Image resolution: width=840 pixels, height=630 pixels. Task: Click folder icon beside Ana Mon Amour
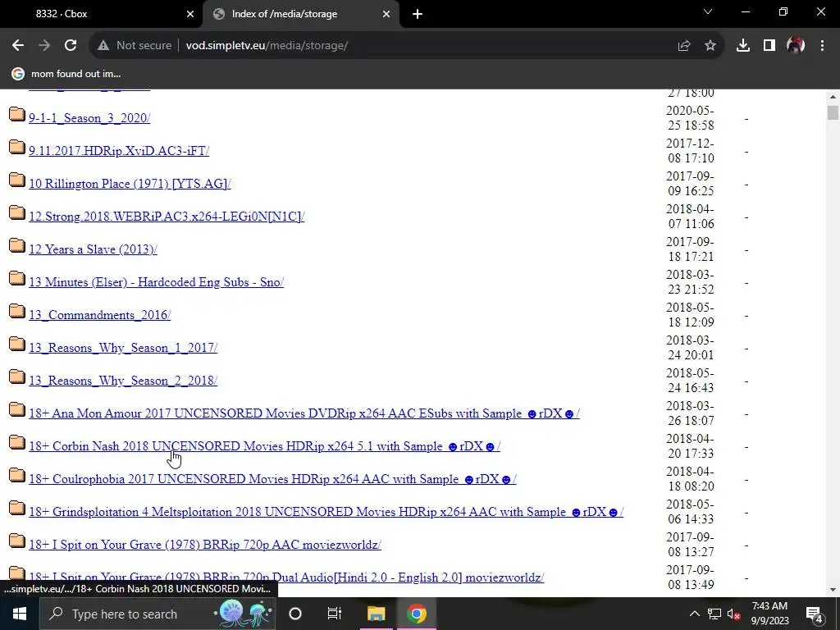[x=17, y=410]
